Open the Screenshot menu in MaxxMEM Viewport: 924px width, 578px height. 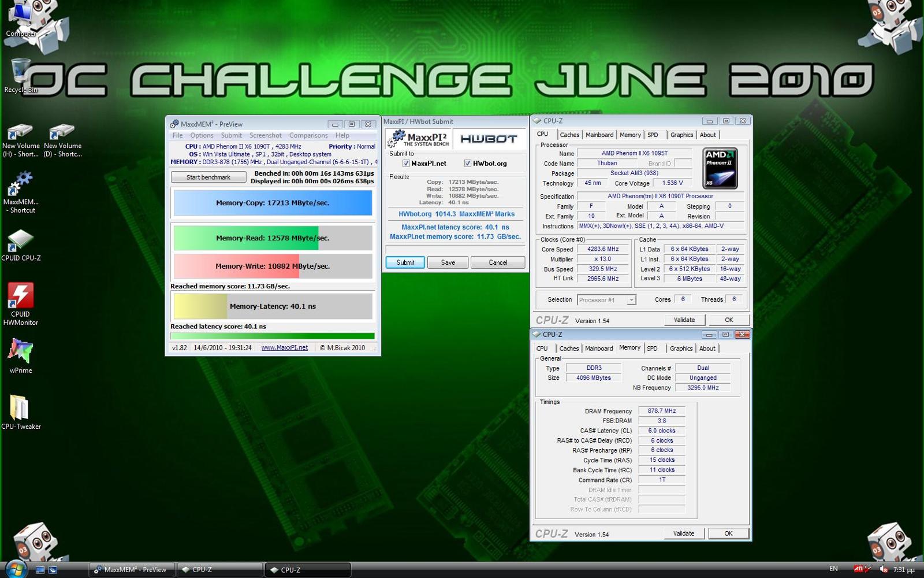tap(266, 135)
